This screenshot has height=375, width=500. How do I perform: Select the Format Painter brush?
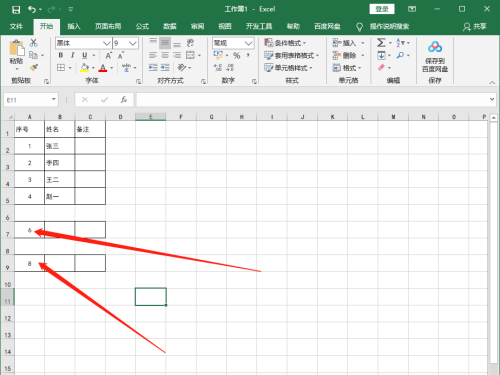[34, 68]
